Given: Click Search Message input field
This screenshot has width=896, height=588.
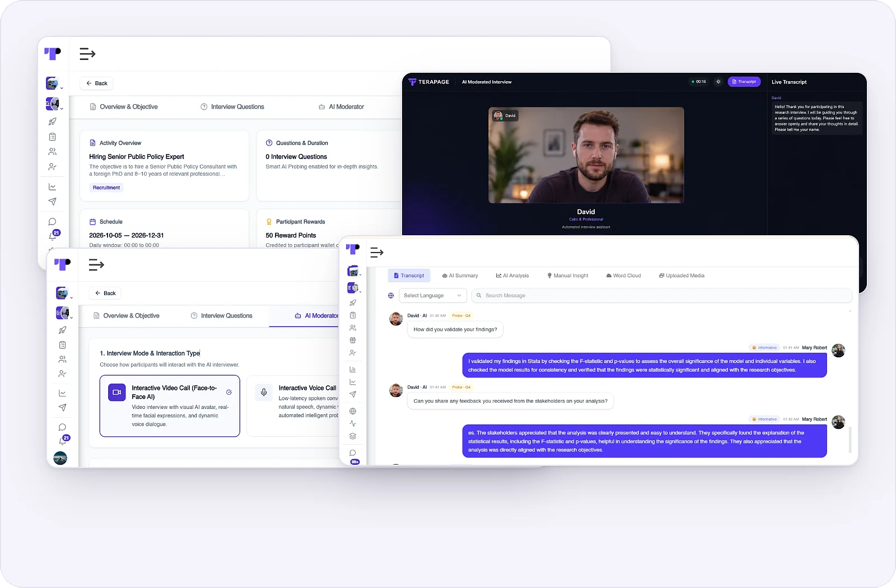Looking at the screenshot, I should 662,296.
